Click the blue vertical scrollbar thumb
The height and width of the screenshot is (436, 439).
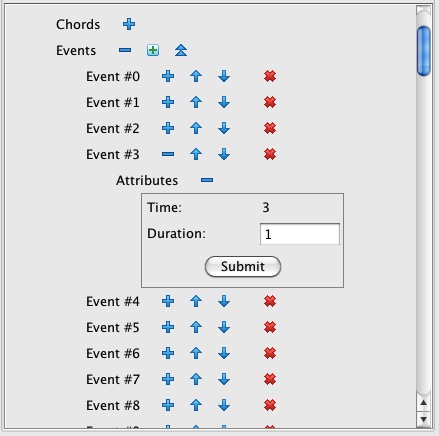(x=424, y=51)
